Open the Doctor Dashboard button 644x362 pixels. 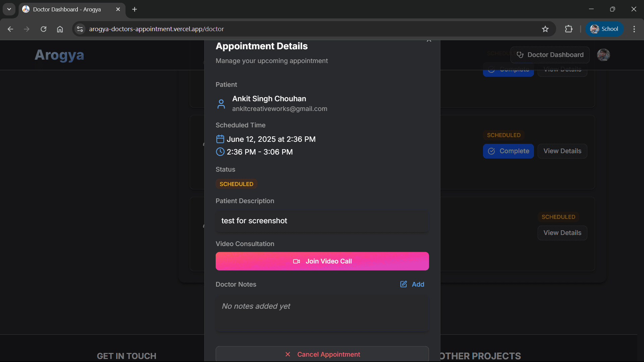pyautogui.click(x=550, y=55)
